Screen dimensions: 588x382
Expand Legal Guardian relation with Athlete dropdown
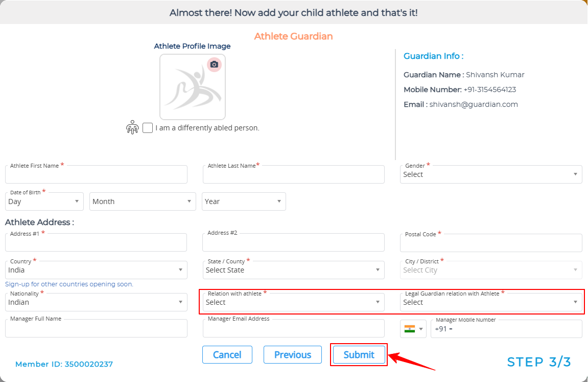click(491, 302)
